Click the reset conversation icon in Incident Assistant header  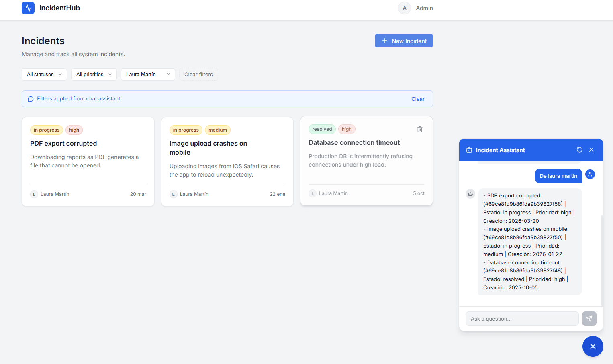(579, 150)
